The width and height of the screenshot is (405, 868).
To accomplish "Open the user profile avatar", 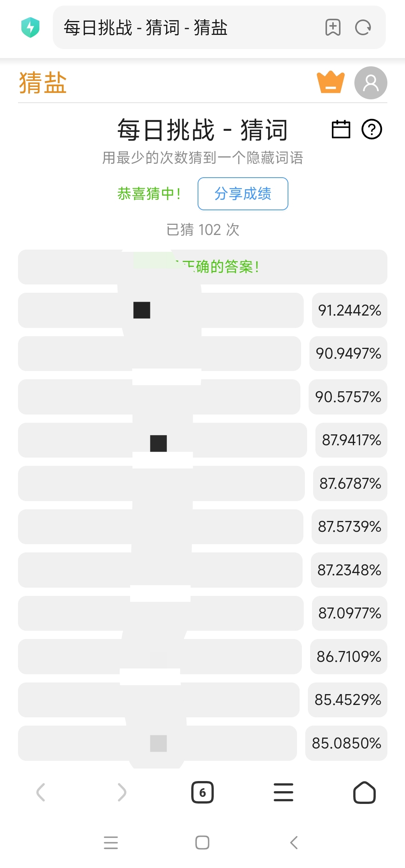I will tap(370, 83).
